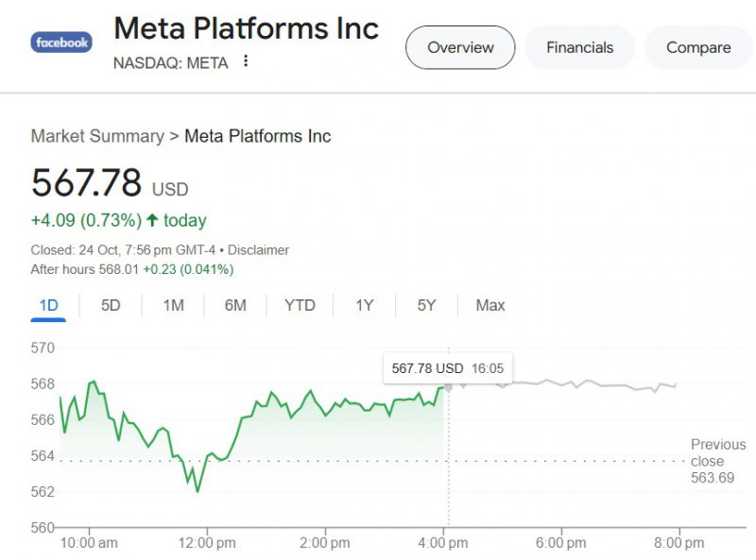The image size is (756, 560).
Task: Open the Compare view
Action: tap(698, 47)
